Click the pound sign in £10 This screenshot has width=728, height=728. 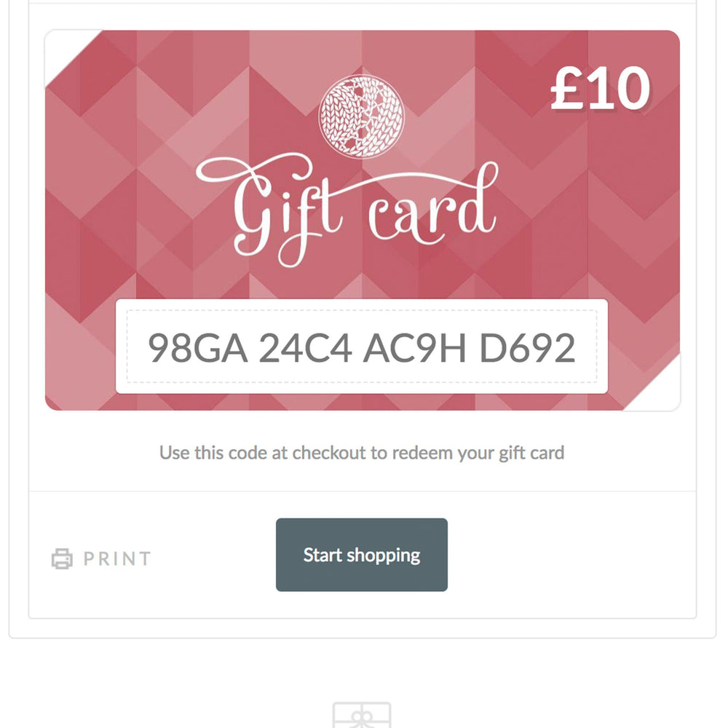pos(567,88)
